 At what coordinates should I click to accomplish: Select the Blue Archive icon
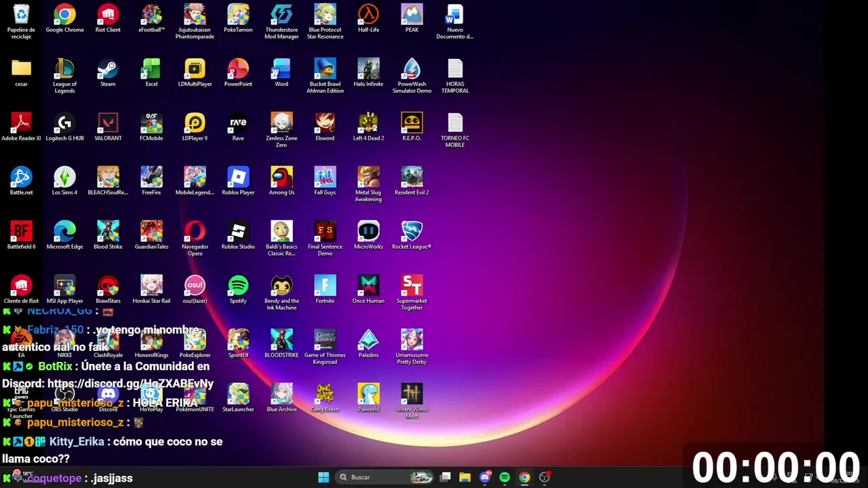[281, 399]
